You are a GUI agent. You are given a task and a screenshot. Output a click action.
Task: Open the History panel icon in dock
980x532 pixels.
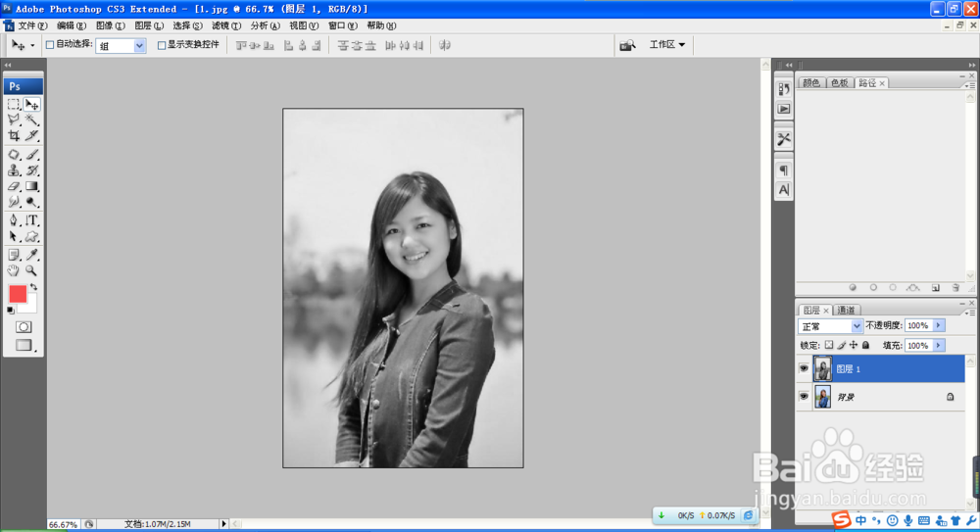(784, 89)
